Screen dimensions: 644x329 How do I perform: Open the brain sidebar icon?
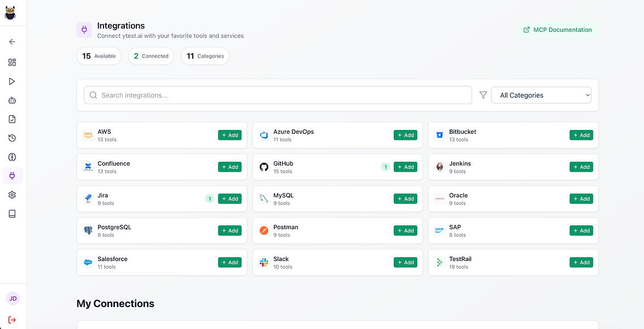tap(12, 157)
